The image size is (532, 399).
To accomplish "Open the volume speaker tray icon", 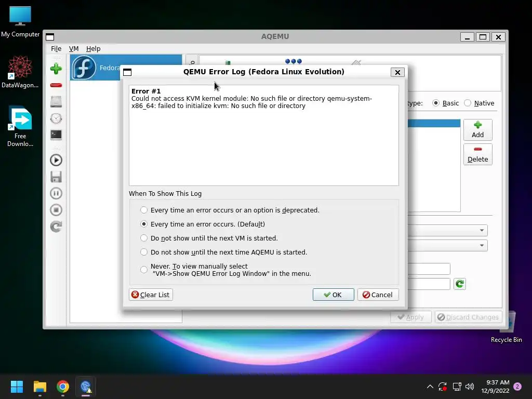I will 470,387.
